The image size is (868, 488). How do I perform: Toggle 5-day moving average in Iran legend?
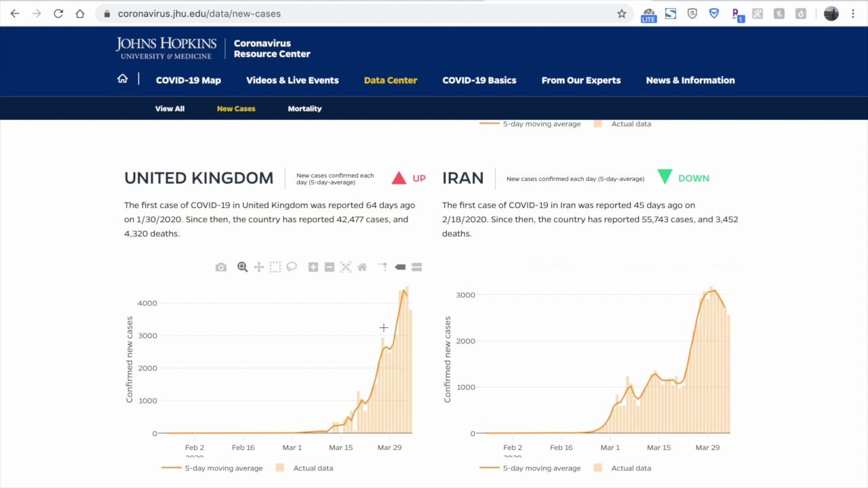tap(530, 468)
